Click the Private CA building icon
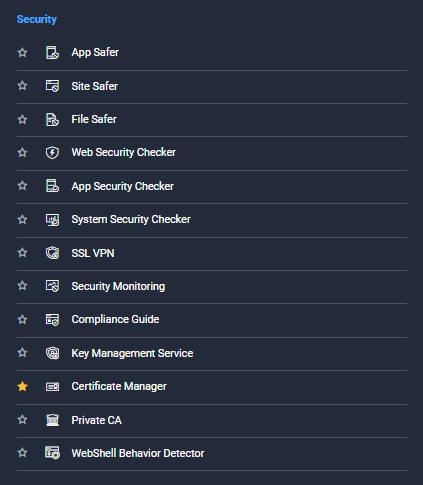423x485 pixels. [x=52, y=420]
